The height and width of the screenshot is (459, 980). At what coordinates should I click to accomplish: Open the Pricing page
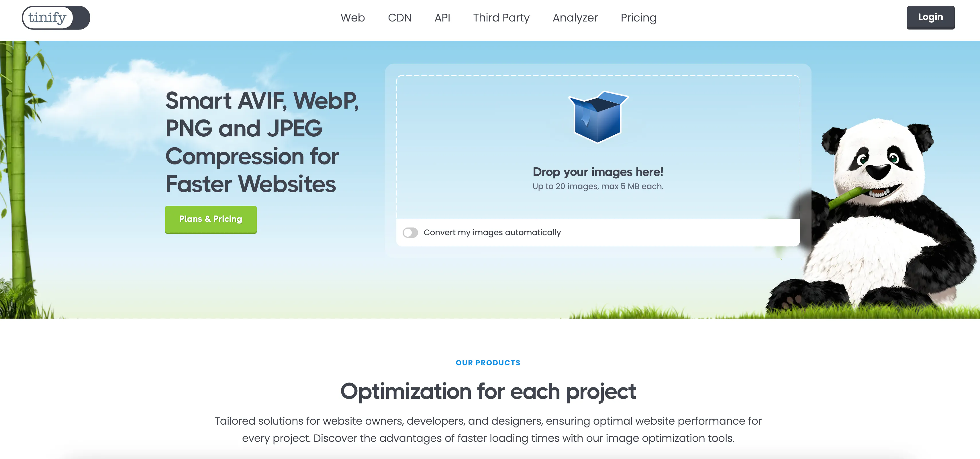[638, 17]
